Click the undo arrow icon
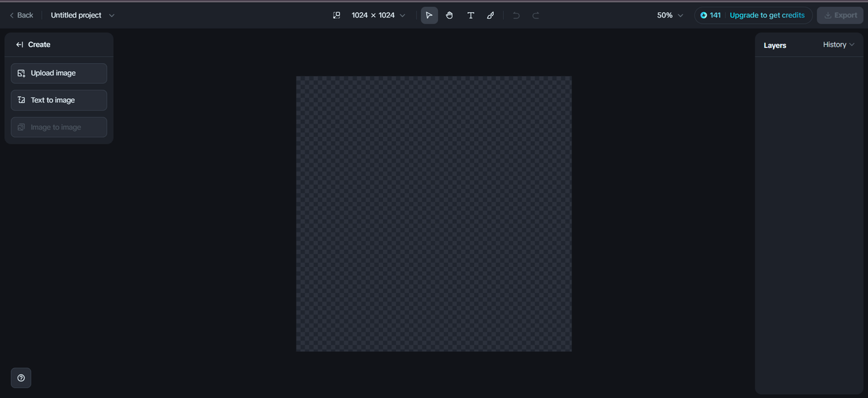The width and height of the screenshot is (868, 398). tap(516, 15)
